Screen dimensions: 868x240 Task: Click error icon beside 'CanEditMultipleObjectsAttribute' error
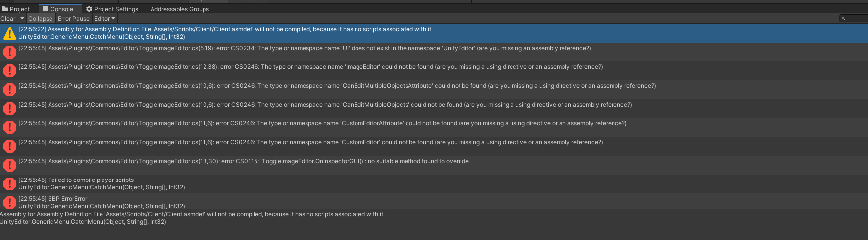pos(9,90)
